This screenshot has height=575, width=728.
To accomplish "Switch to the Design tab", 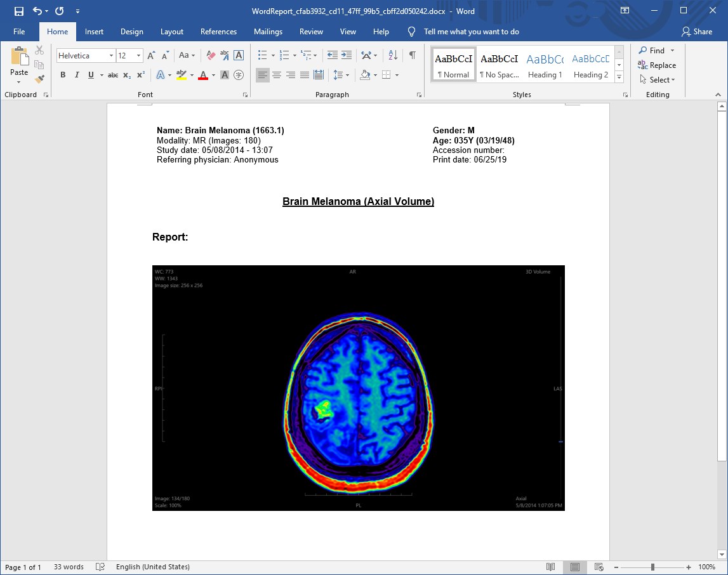I will [132, 32].
